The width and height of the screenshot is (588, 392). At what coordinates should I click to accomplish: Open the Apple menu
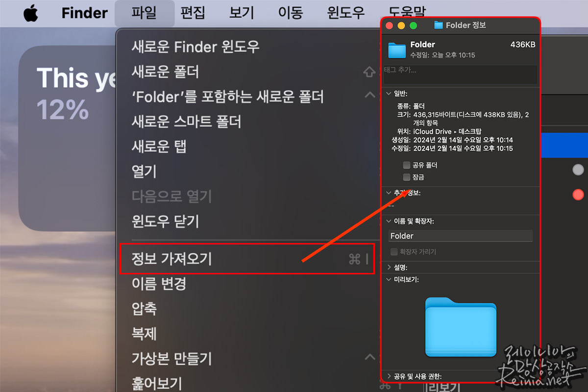click(30, 12)
